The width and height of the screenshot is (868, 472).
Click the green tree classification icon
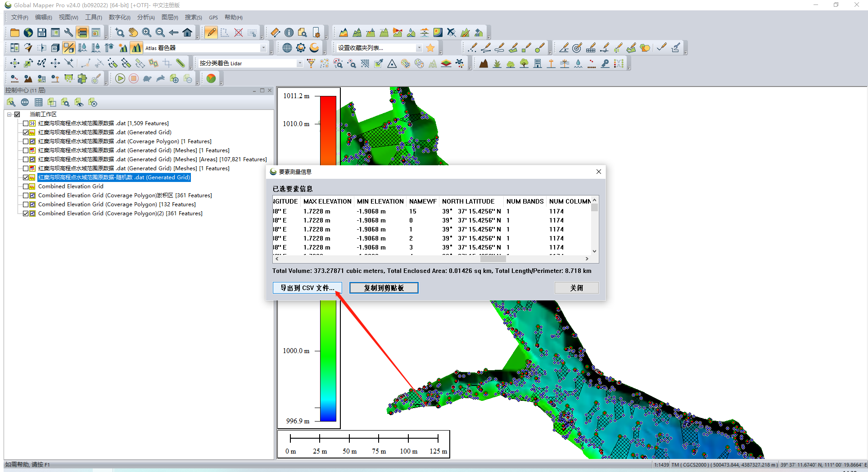pyautogui.click(x=524, y=64)
